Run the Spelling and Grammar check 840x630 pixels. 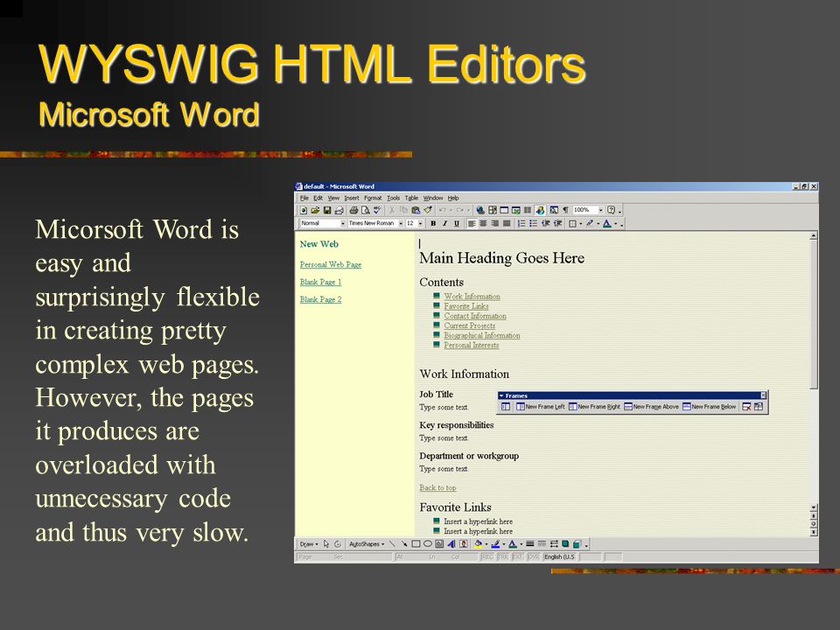pos(377,211)
